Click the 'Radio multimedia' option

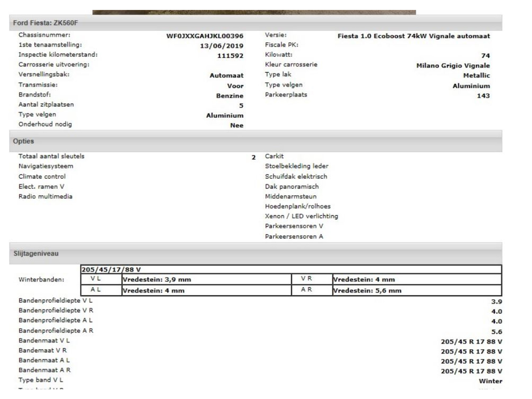tap(45, 196)
